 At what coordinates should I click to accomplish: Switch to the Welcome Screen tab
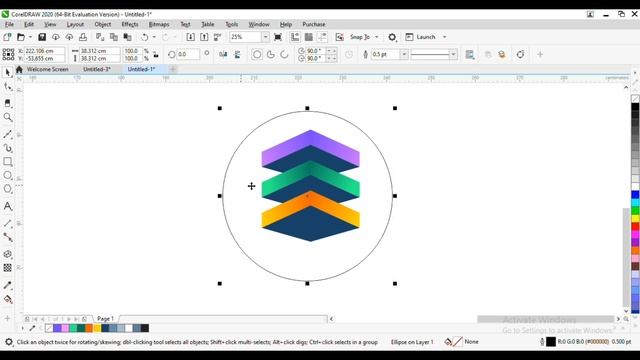(x=47, y=69)
